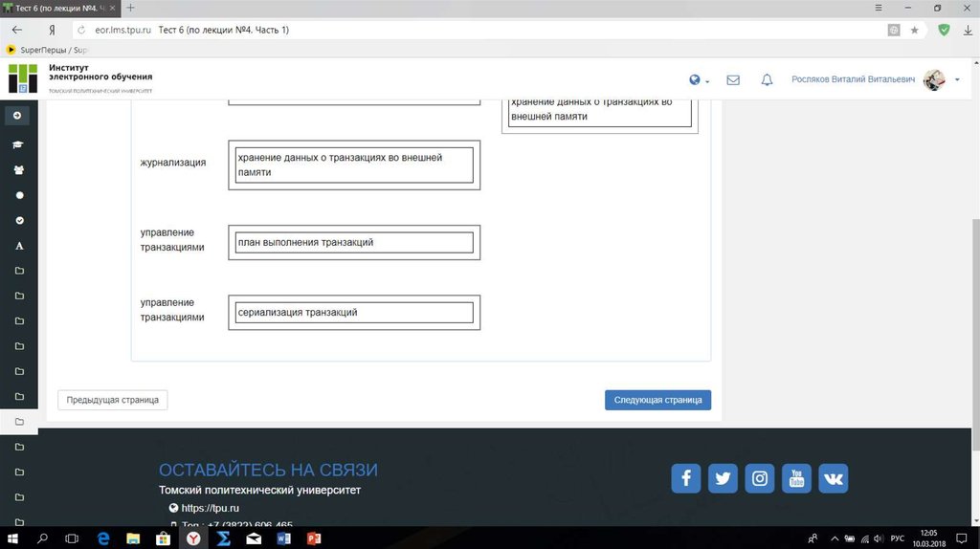Expand user menu arrow next to avatar
980x549 pixels.
point(957,80)
